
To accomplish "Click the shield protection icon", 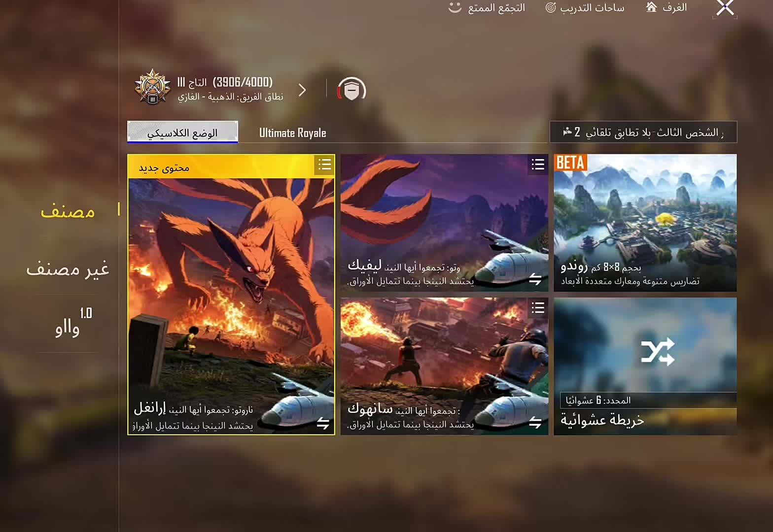I will tap(351, 90).
